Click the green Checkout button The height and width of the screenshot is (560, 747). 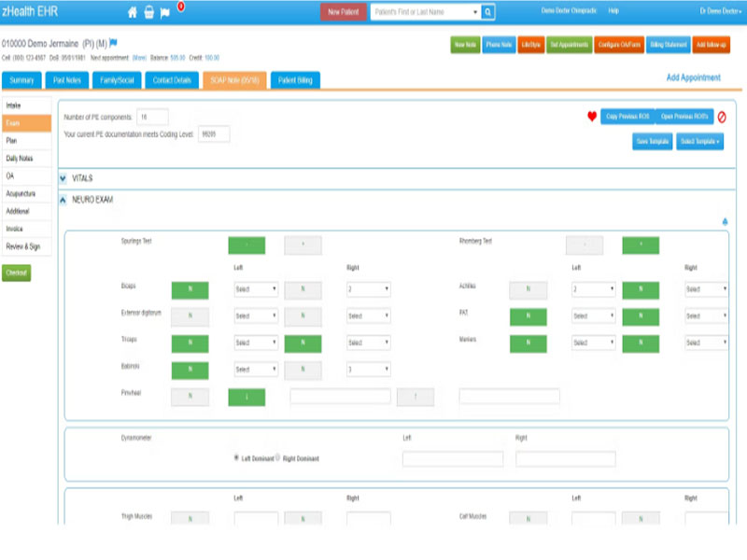coord(17,273)
